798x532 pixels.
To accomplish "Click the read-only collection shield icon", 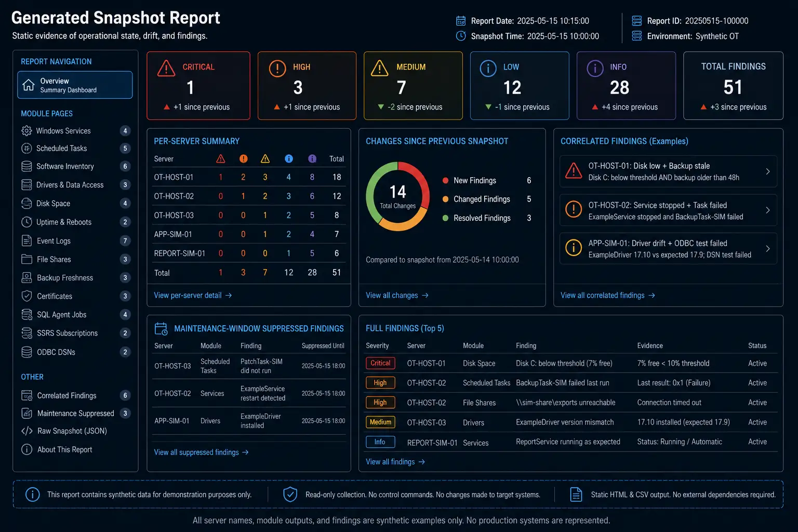I will [290, 494].
